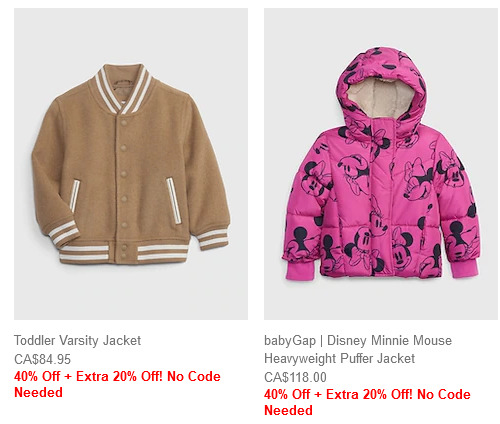Viewport: 500px width, 424px height.
Task: Select the CA$84.95 price text
Action: [42, 359]
